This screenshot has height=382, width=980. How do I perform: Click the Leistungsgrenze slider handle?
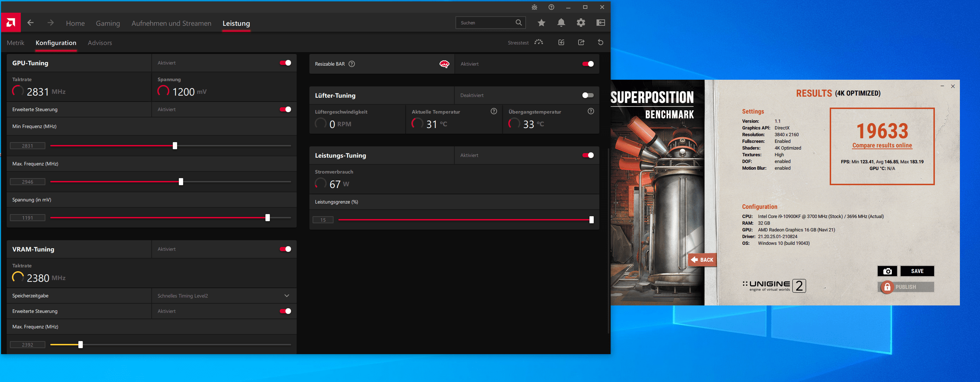click(592, 219)
